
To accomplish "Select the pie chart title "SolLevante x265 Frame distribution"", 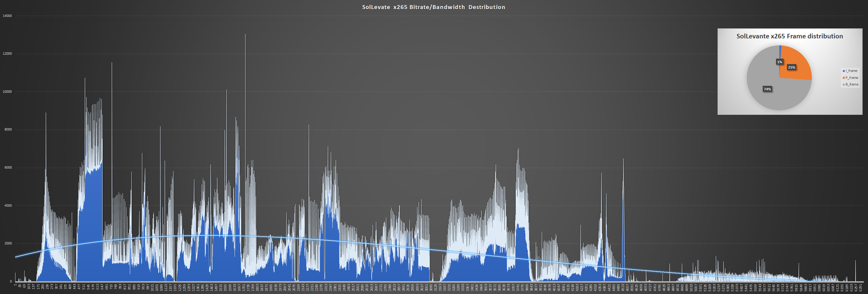I will pyautogui.click(x=790, y=36).
